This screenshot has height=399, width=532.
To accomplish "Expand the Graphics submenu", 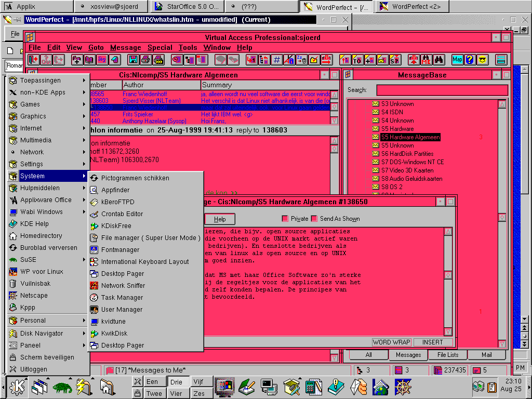I will point(47,116).
